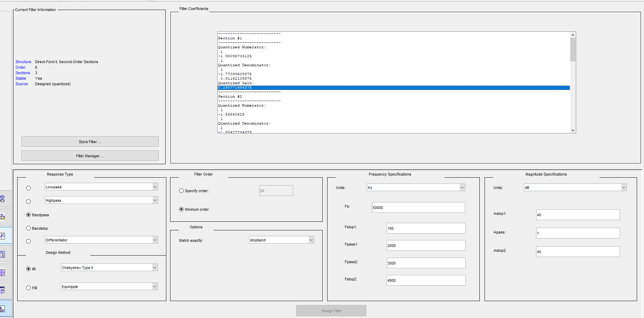Enable the Specify order option
This screenshot has height=318, width=644.
coord(181,191)
